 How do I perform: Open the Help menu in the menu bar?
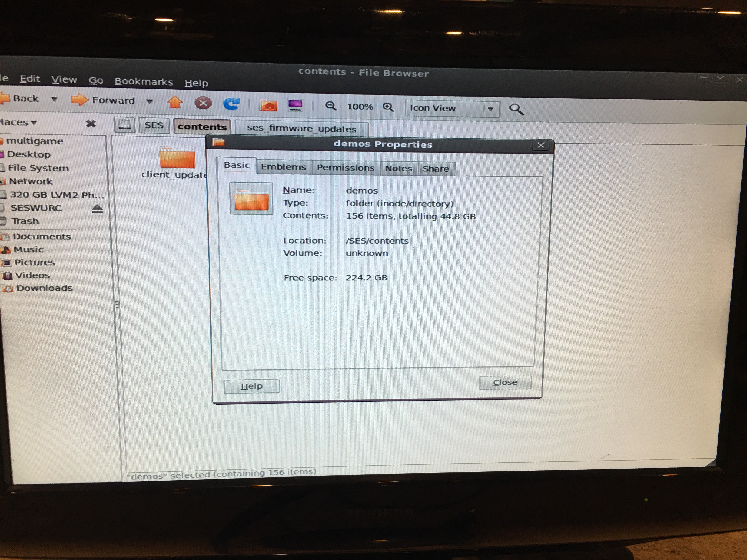(196, 83)
